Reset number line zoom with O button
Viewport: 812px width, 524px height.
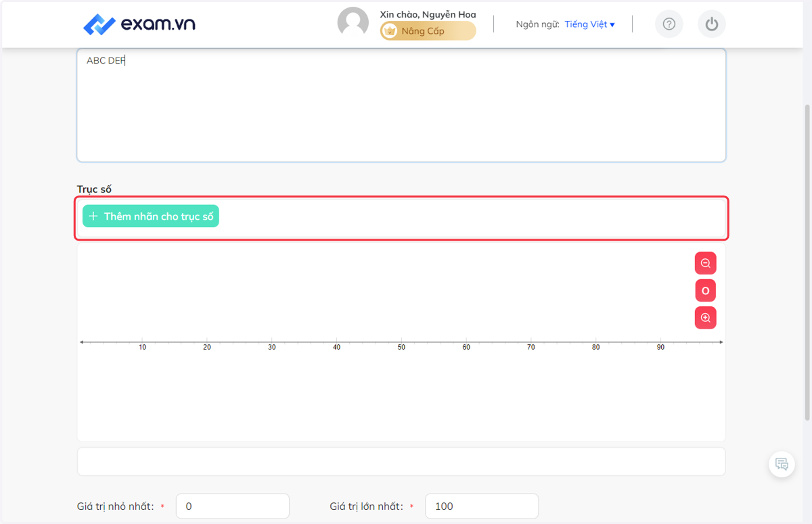pos(706,291)
